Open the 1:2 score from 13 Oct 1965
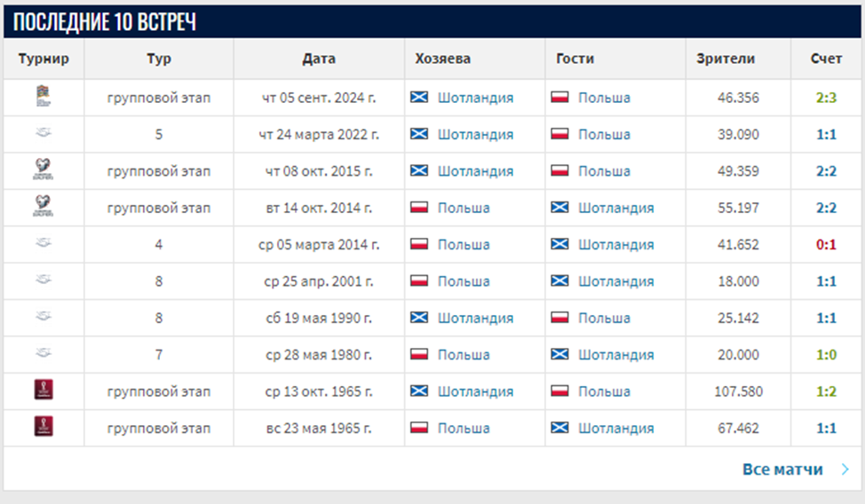Screen dimensions: 865x504 coord(826,391)
